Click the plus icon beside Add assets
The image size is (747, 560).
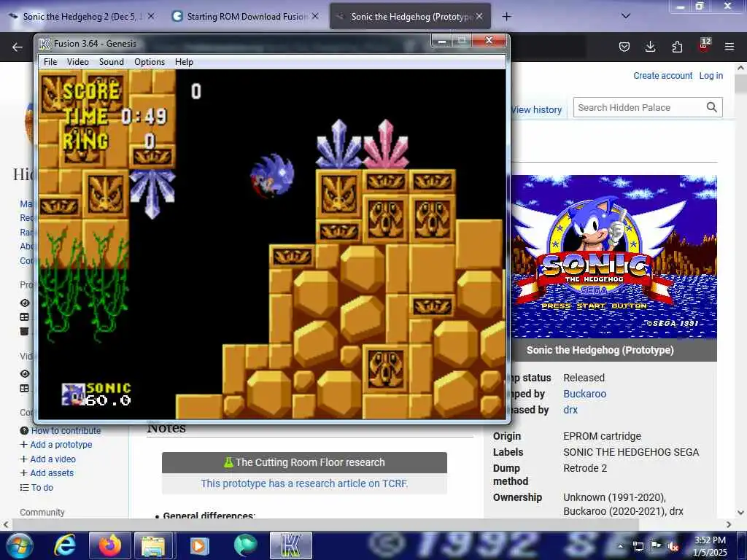[24, 473]
